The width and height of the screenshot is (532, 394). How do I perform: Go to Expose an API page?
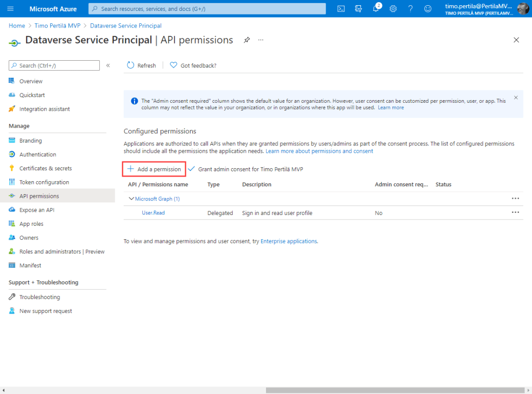coord(36,210)
